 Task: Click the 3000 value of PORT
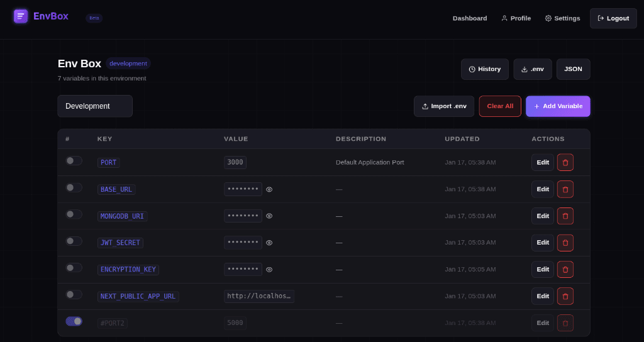click(235, 162)
